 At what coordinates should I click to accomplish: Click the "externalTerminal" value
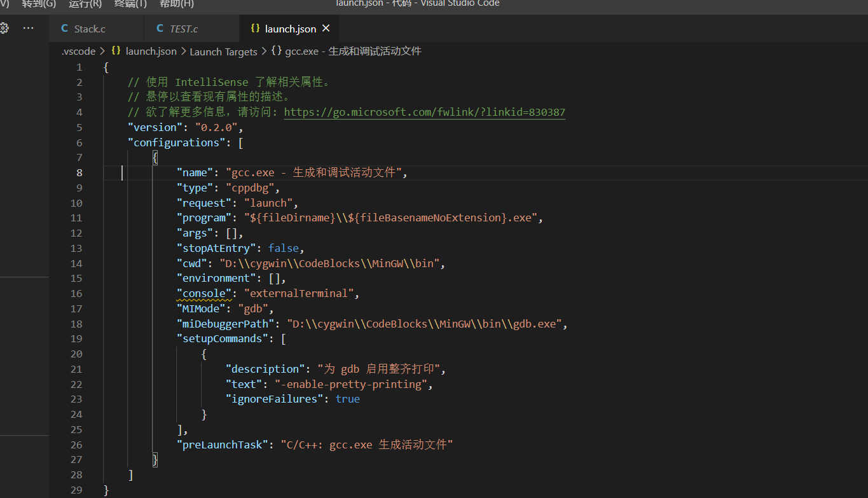pyautogui.click(x=299, y=294)
